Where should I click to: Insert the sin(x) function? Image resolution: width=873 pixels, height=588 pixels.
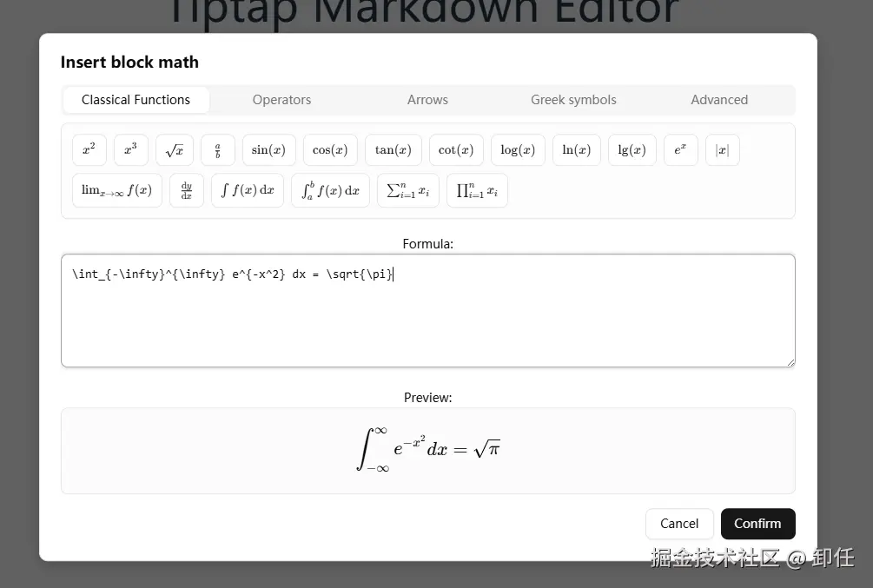269,149
